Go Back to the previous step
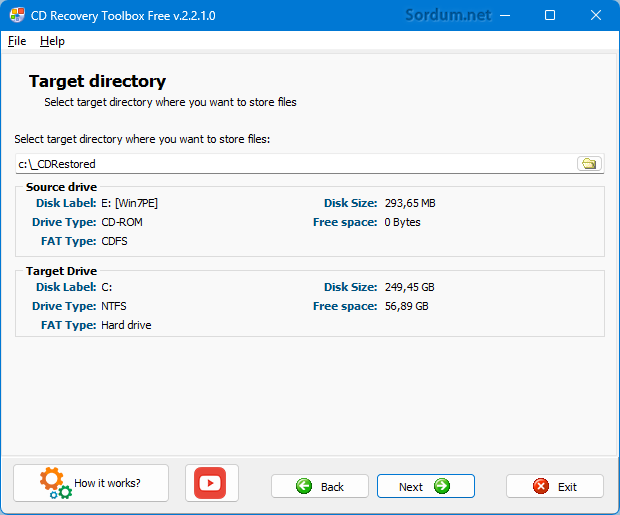The image size is (620, 515). point(320,486)
